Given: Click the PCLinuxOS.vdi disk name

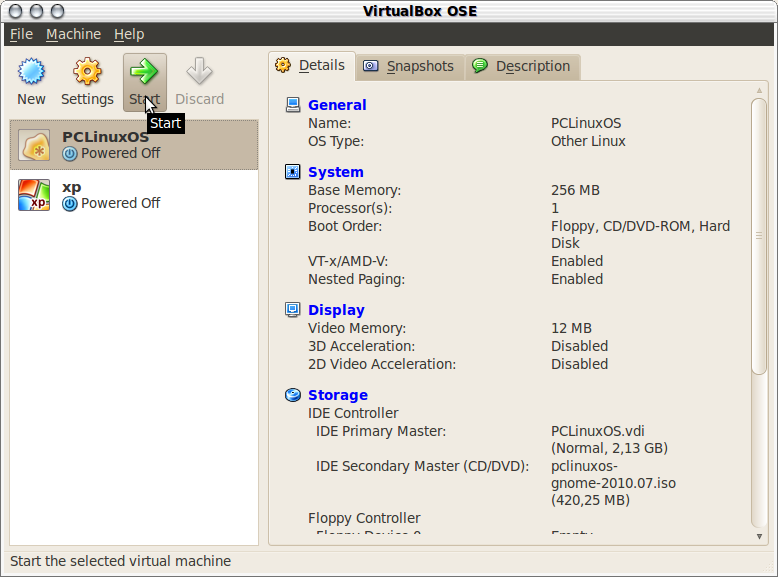Looking at the screenshot, I should click(x=597, y=431).
